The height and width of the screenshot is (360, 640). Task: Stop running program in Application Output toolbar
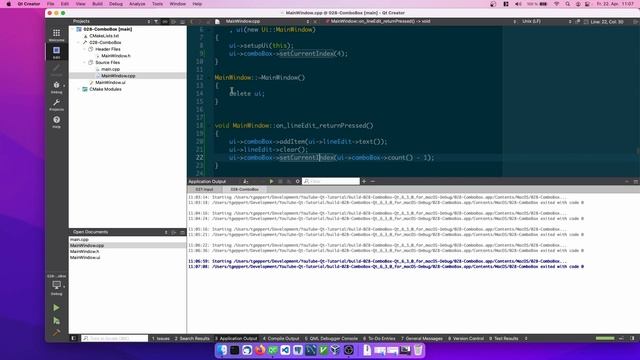click(x=280, y=181)
